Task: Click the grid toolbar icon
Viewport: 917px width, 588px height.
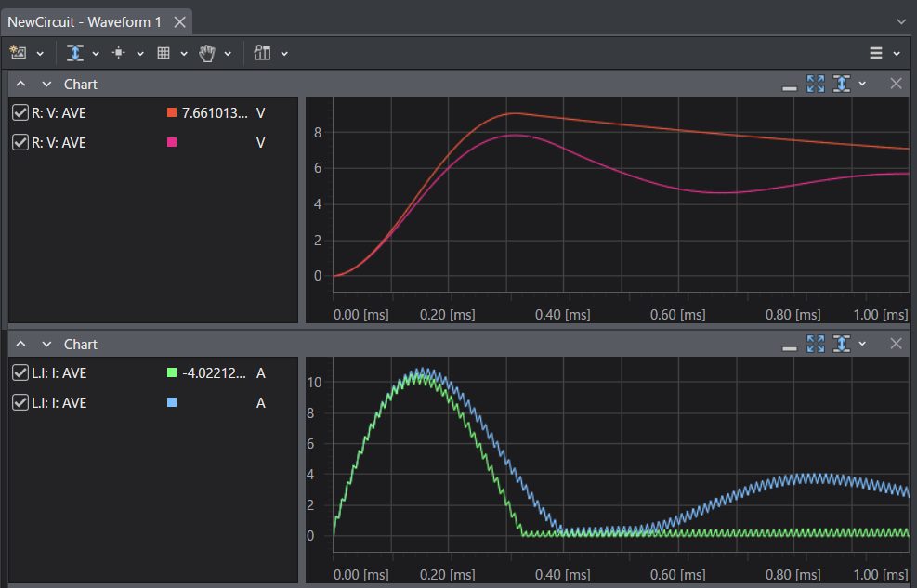Action: coord(164,53)
